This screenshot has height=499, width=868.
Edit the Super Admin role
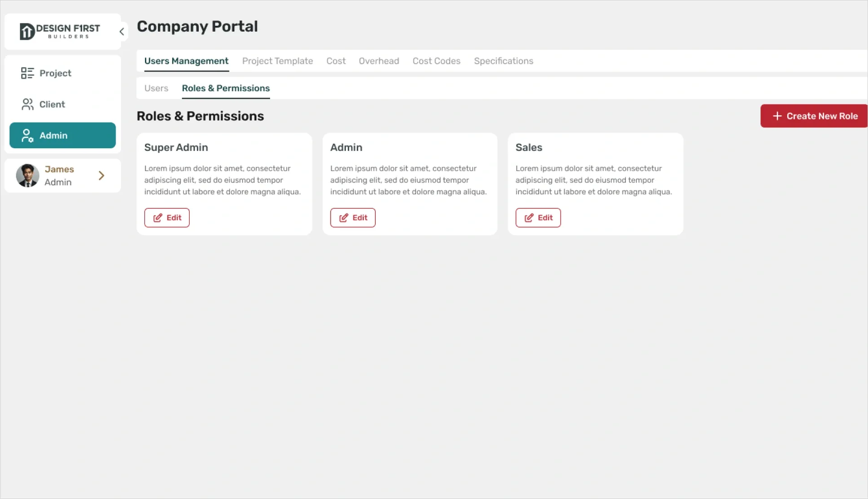(166, 217)
